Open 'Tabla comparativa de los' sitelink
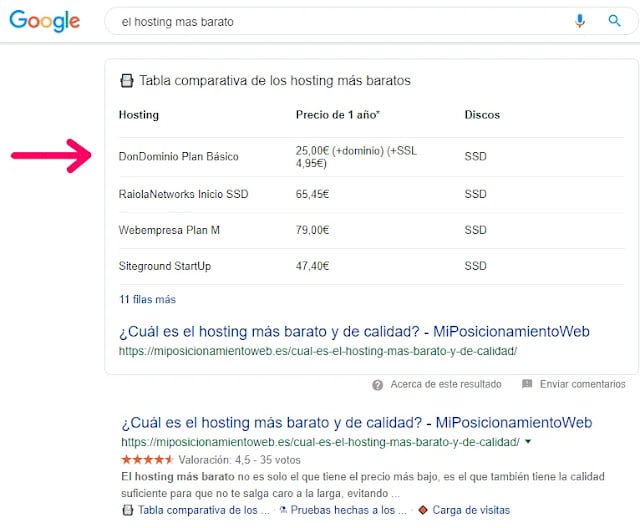The width and height of the screenshot is (640, 528). coord(203,510)
